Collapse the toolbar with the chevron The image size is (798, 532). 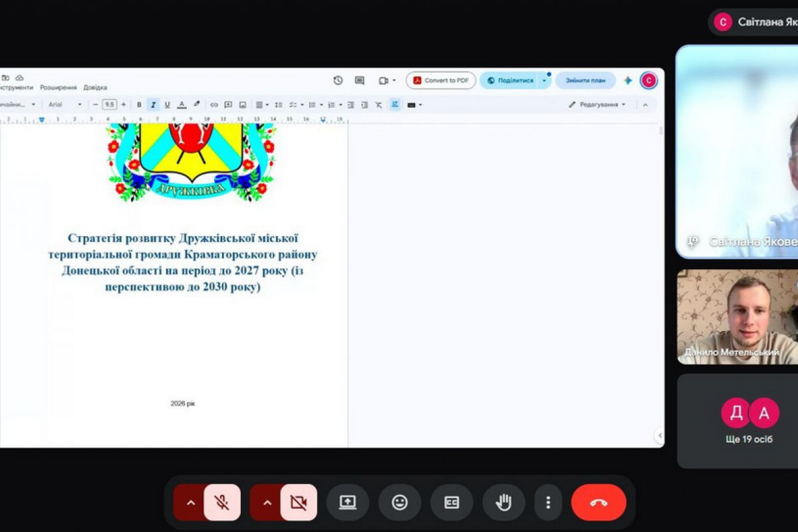[x=644, y=104]
